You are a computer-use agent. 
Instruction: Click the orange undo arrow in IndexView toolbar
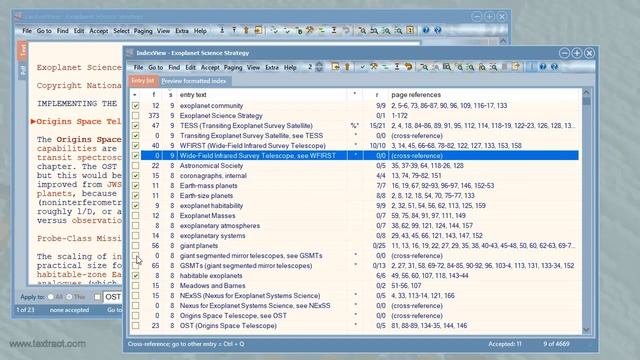coord(408,67)
